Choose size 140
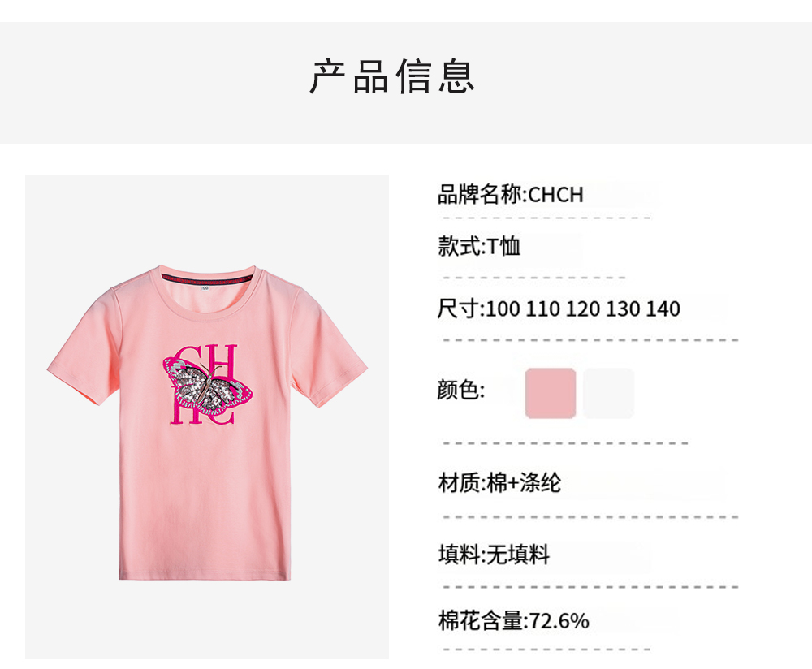Screen dimensions: 812x669 [x=663, y=309]
